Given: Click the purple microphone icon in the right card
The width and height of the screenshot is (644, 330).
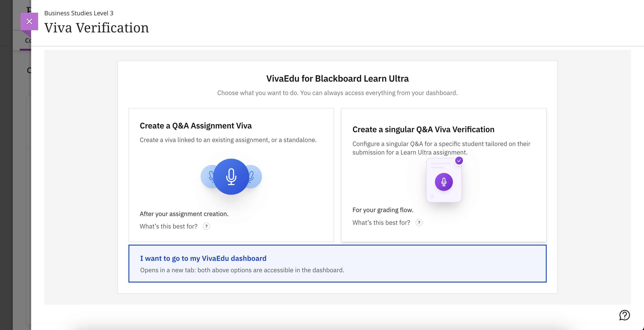Looking at the screenshot, I should pos(444,182).
